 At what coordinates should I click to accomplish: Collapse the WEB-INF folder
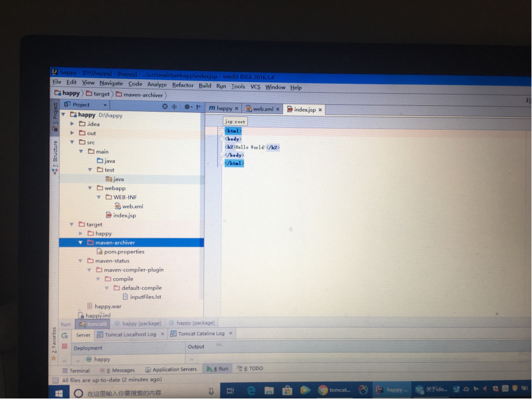pyautogui.click(x=99, y=197)
